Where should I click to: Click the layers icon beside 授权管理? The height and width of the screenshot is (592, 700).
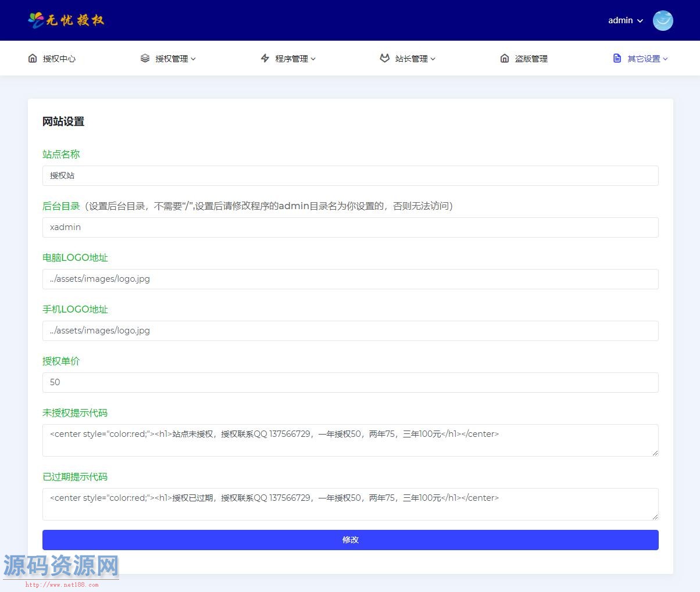(x=145, y=58)
